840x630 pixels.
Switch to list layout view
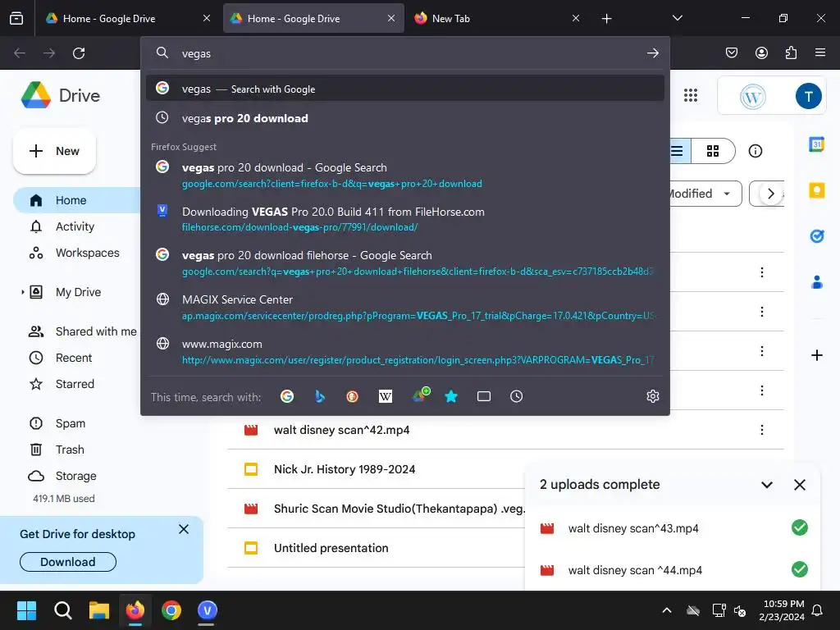pyautogui.click(x=678, y=151)
